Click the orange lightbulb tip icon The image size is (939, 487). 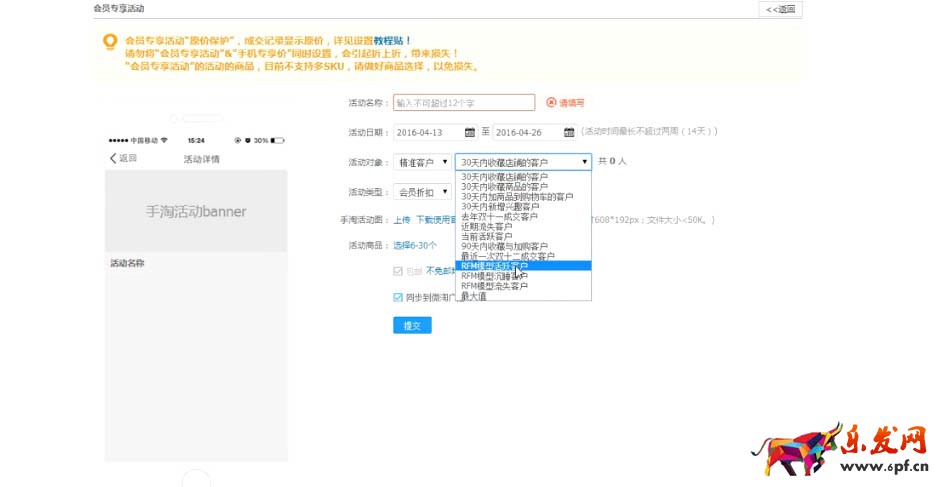110,42
